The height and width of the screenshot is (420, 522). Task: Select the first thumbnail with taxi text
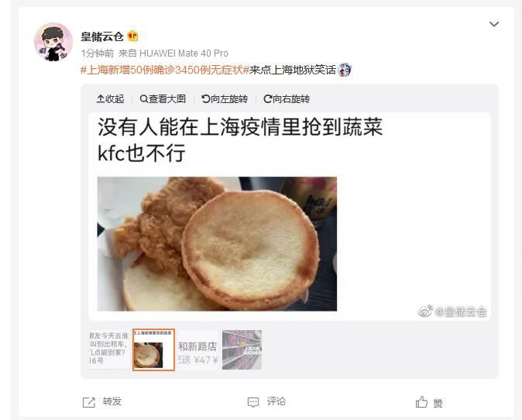tap(108, 349)
